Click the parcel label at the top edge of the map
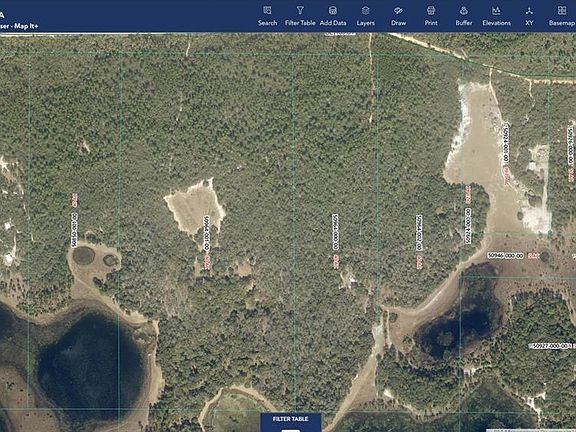 tap(341, 34)
